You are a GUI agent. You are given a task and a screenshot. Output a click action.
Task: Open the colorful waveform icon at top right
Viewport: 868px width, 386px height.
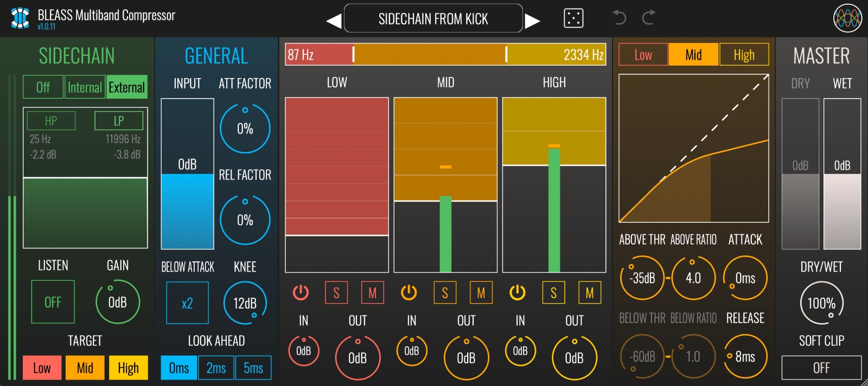[847, 18]
